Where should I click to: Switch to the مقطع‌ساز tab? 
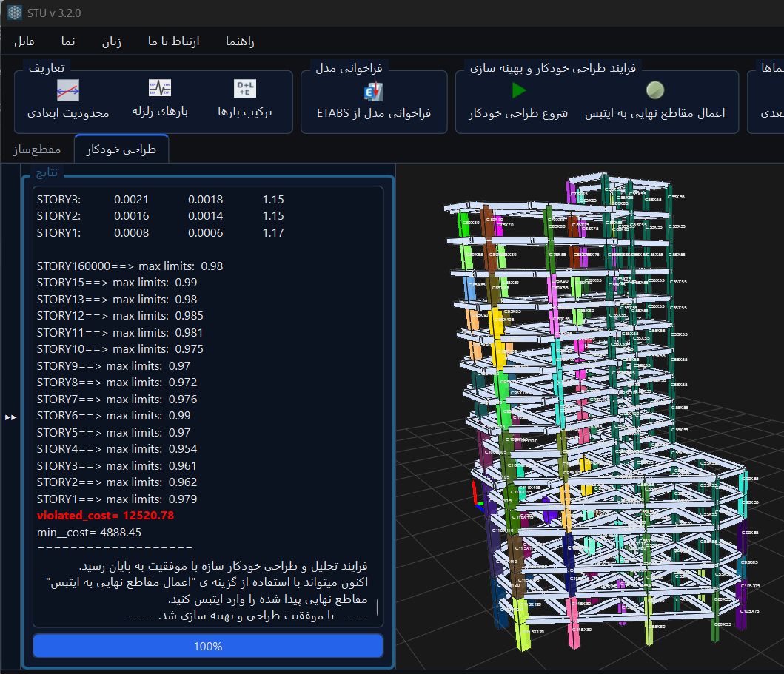(x=36, y=149)
